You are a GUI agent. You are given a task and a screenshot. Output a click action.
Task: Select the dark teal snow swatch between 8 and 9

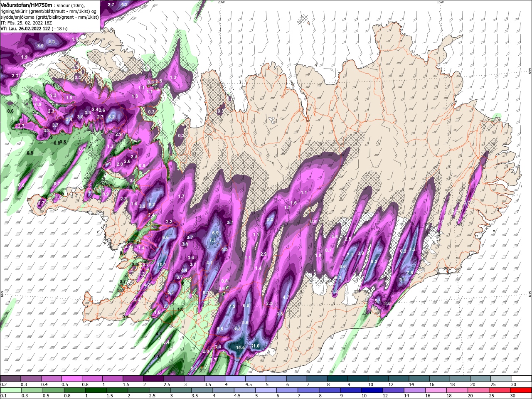337,379
